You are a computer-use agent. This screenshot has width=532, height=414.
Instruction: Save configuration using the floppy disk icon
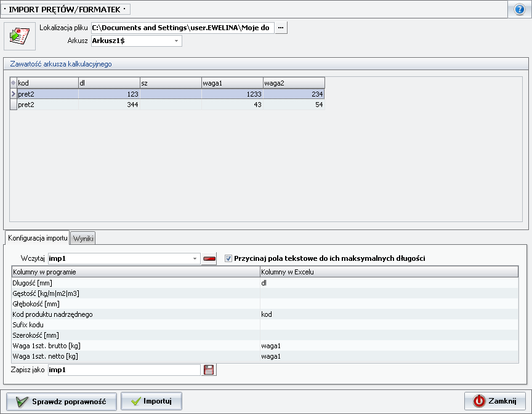tap(209, 370)
